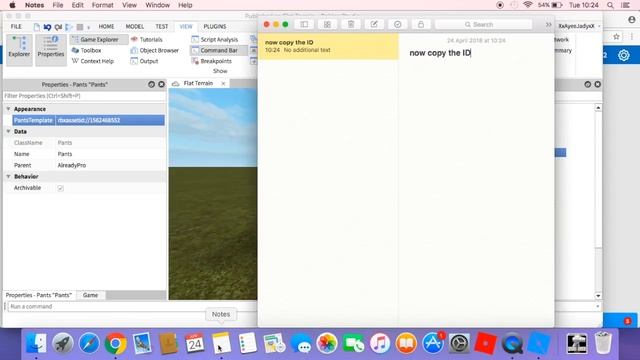The width and height of the screenshot is (640, 360).
Task: Undock the Properties panel
Action: (151, 84)
